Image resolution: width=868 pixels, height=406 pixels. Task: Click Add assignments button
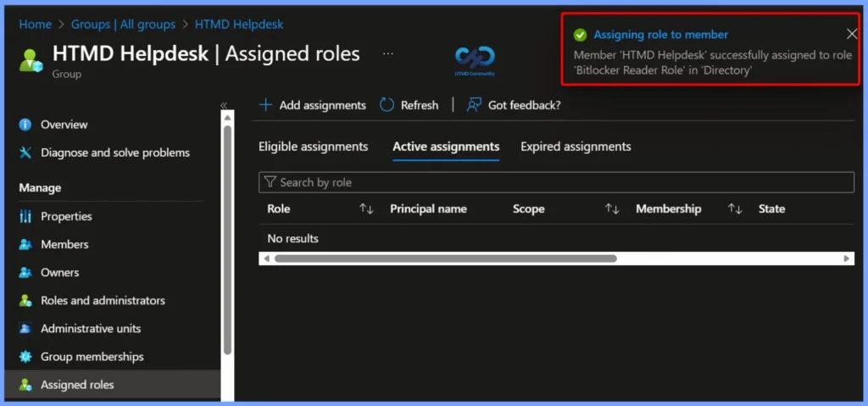coord(312,105)
